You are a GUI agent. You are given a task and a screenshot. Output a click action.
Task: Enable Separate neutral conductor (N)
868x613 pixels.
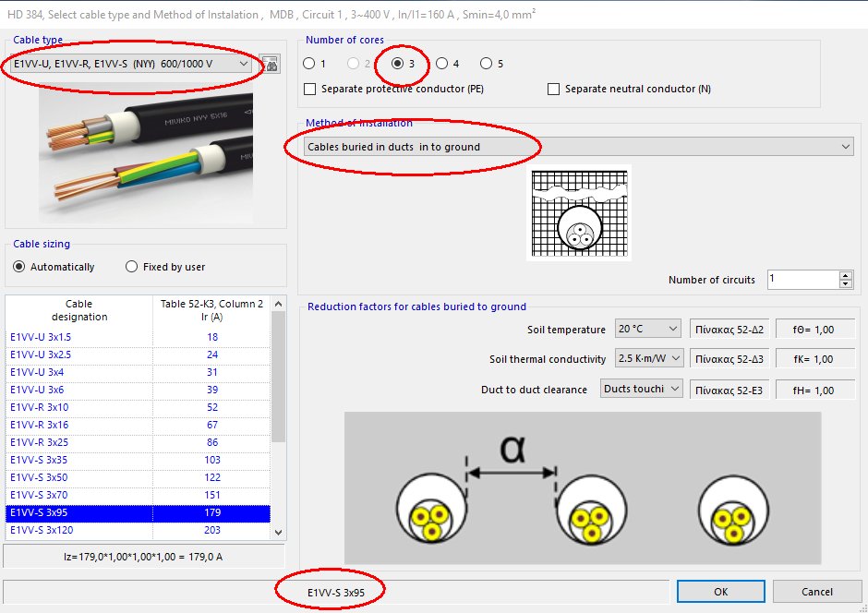pos(553,90)
